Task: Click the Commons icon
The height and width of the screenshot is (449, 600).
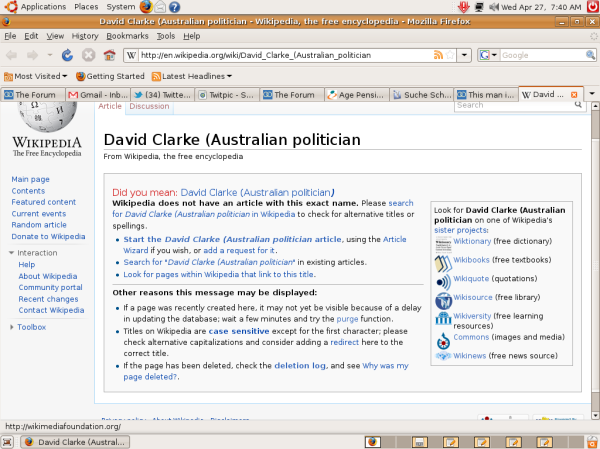Action: pyautogui.click(x=443, y=340)
